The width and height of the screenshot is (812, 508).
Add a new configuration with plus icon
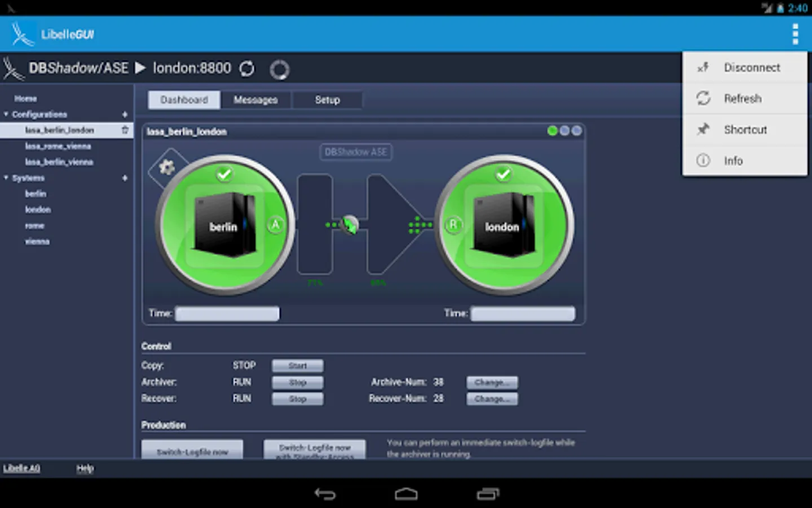tap(125, 115)
